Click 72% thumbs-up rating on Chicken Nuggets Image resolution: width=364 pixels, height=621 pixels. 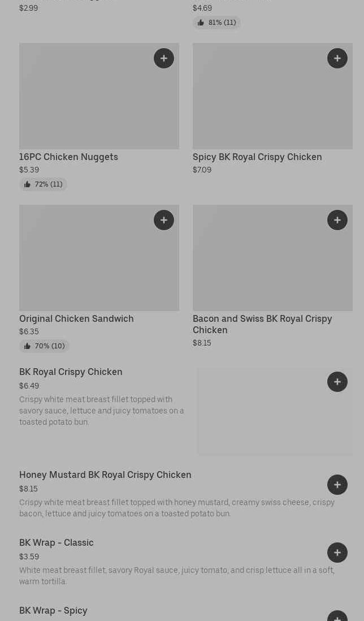coord(44,184)
